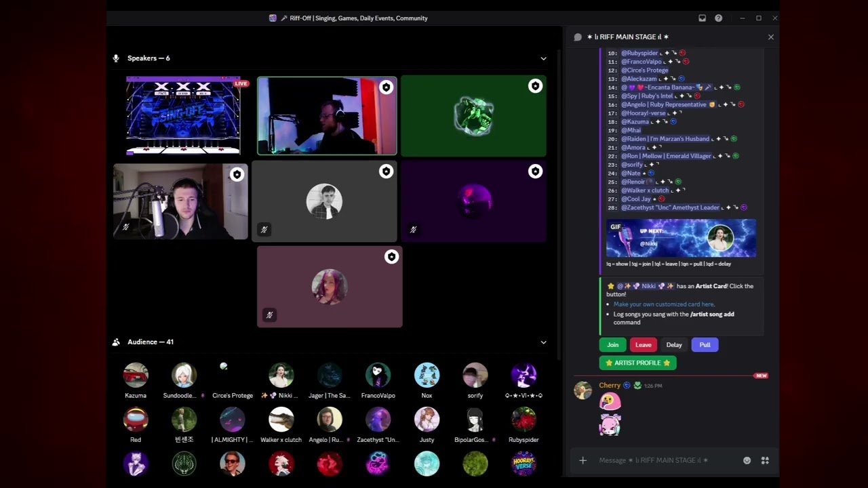Click the Nikki mention in Artist Card message

[645, 286]
